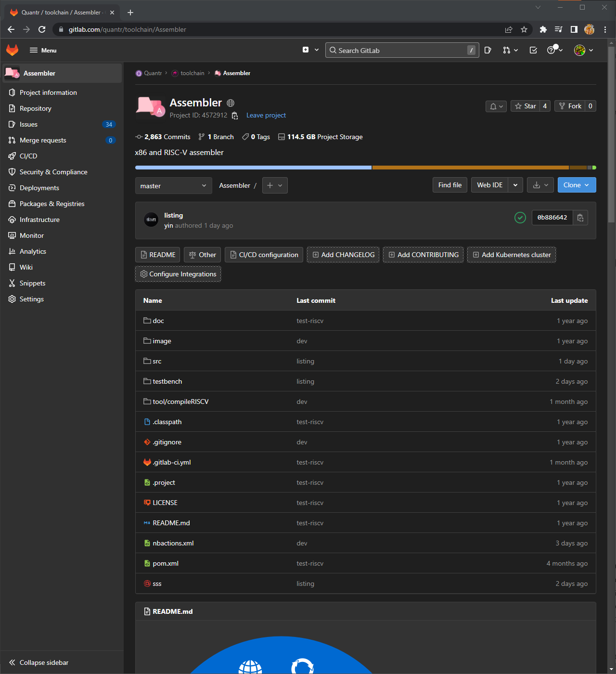This screenshot has width=616, height=674.
Task: Click the Leave project link
Action: (x=266, y=115)
